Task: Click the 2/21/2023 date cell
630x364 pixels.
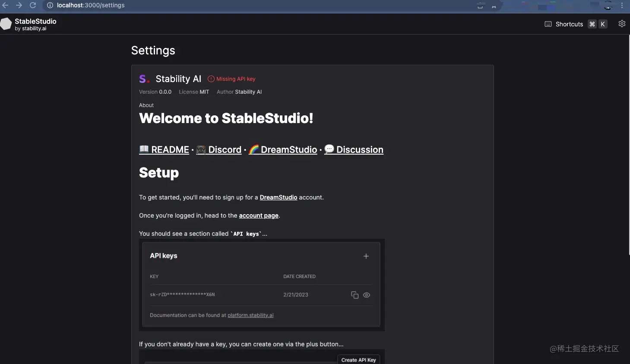Action: coord(296,294)
